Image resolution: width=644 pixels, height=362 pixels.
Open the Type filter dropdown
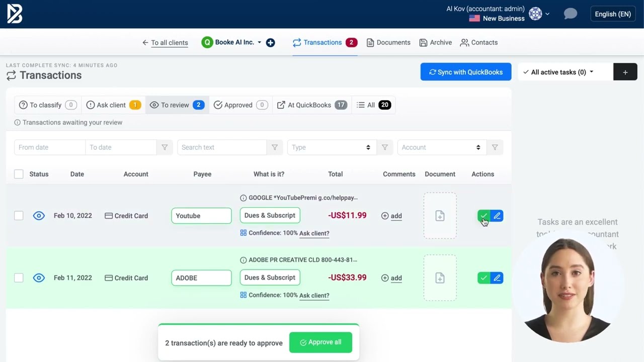click(332, 147)
